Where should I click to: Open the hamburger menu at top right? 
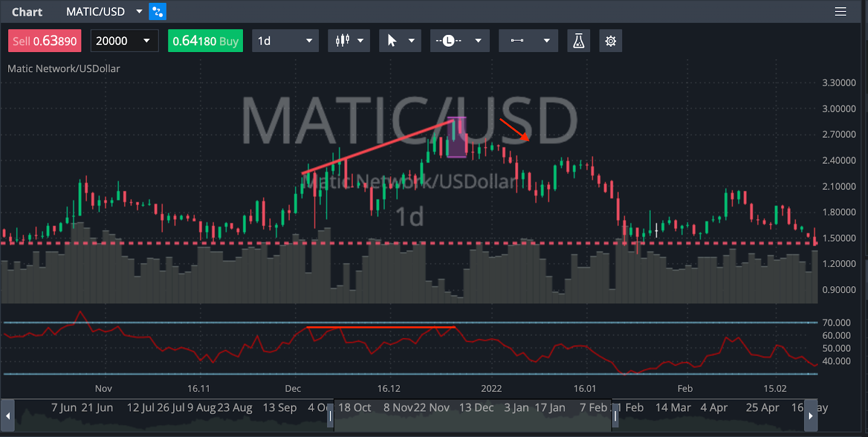[840, 11]
